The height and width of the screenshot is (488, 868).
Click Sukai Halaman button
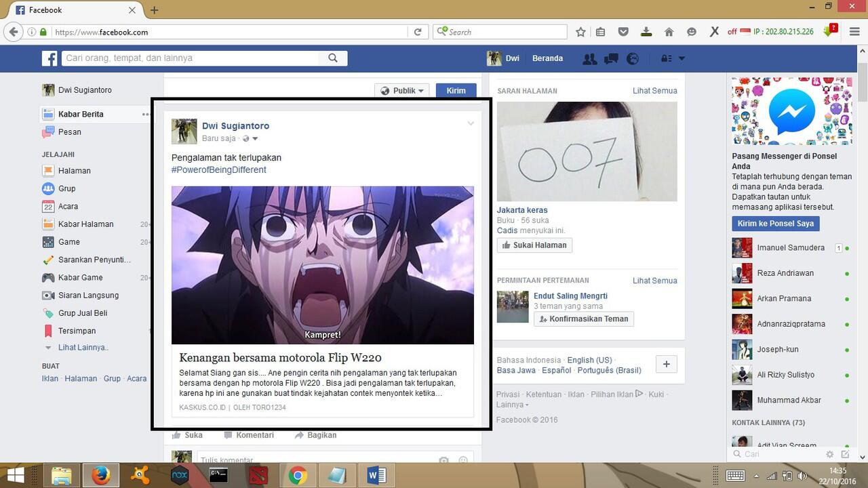[x=534, y=245]
